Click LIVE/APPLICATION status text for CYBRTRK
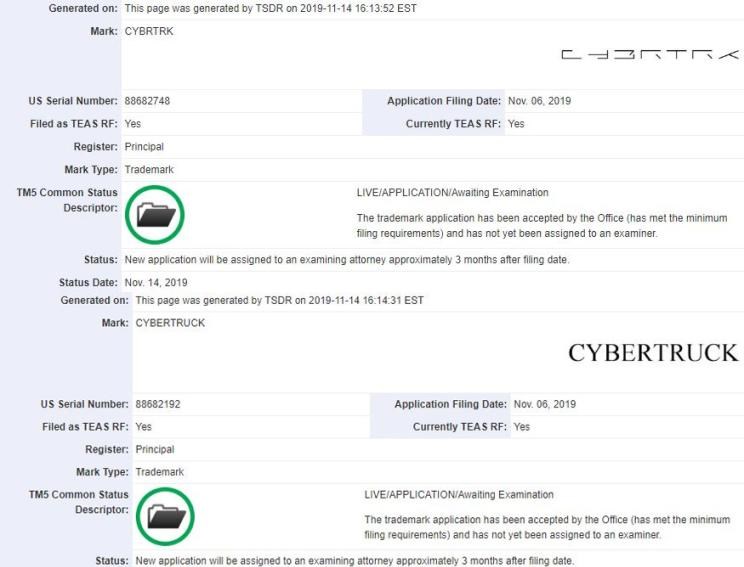This screenshot has height=567, width=744. click(453, 193)
